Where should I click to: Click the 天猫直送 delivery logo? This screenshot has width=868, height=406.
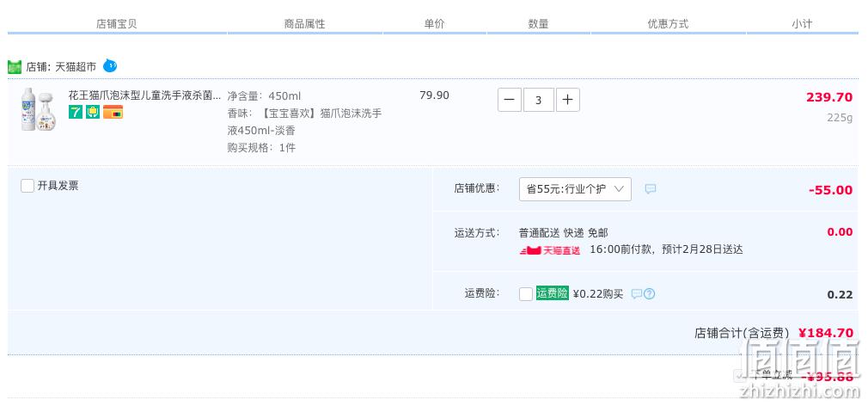click(x=550, y=249)
